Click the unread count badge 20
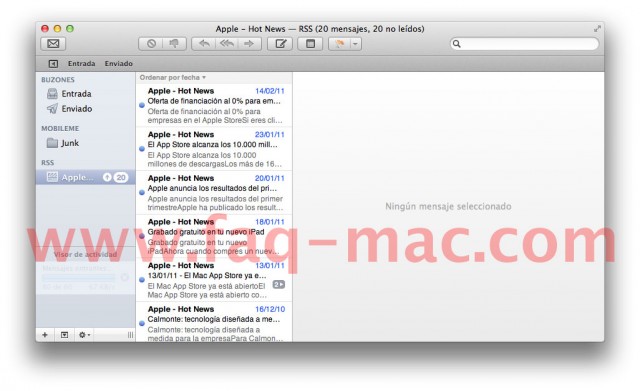 pyautogui.click(x=121, y=177)
